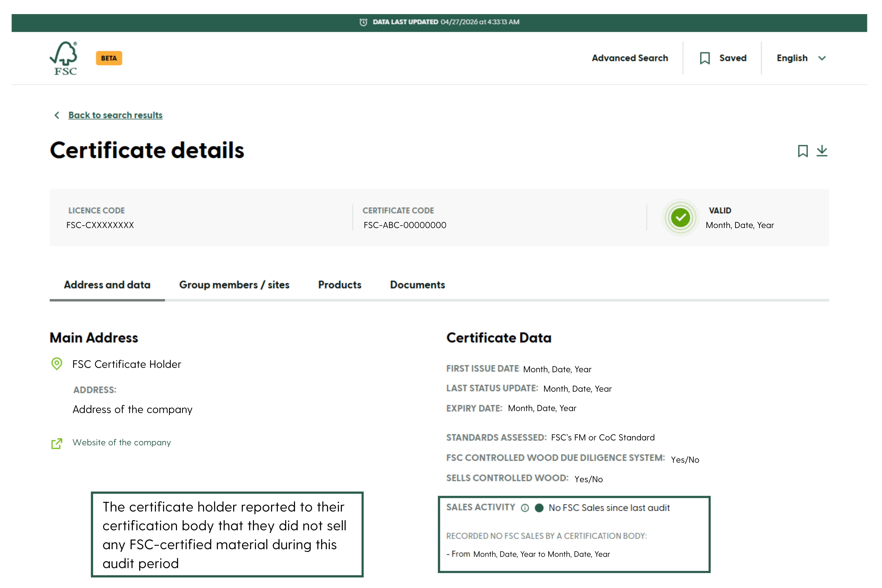
Task: Click the dark green sales activity dot
Action: 539,508
